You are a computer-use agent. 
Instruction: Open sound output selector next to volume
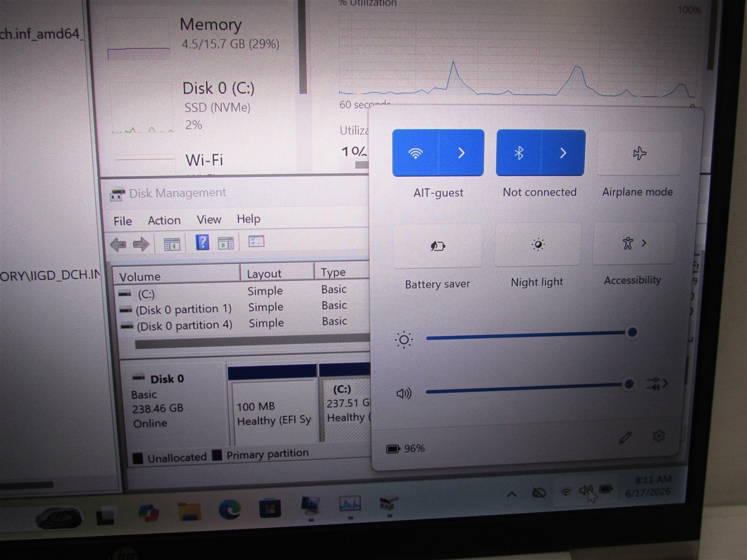657,384
